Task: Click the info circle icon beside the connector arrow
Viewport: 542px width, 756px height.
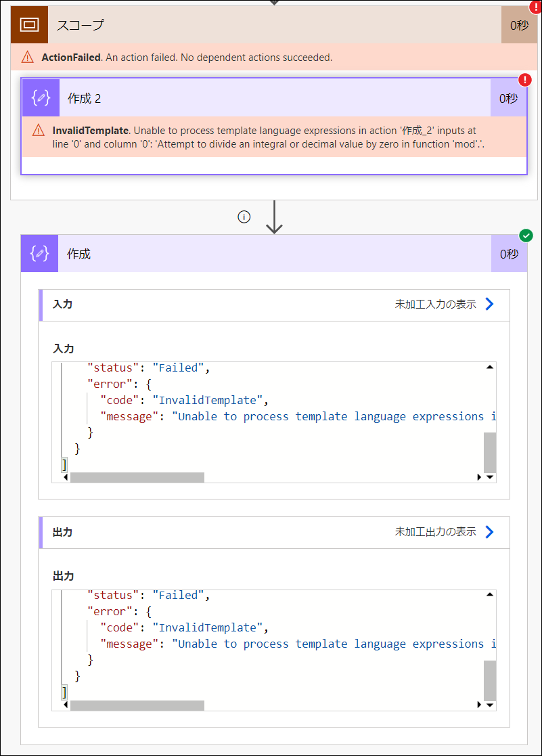Action: click(244, 217)
